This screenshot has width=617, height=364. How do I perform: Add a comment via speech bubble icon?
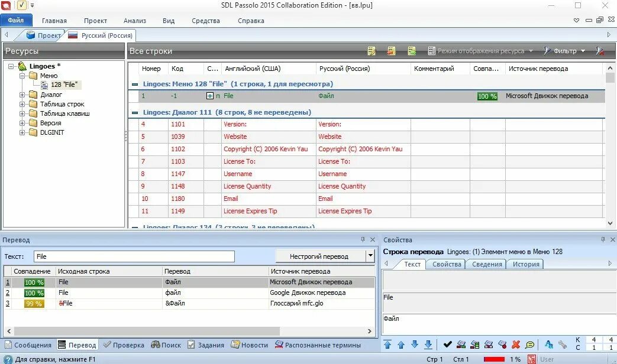click(529, 344)
